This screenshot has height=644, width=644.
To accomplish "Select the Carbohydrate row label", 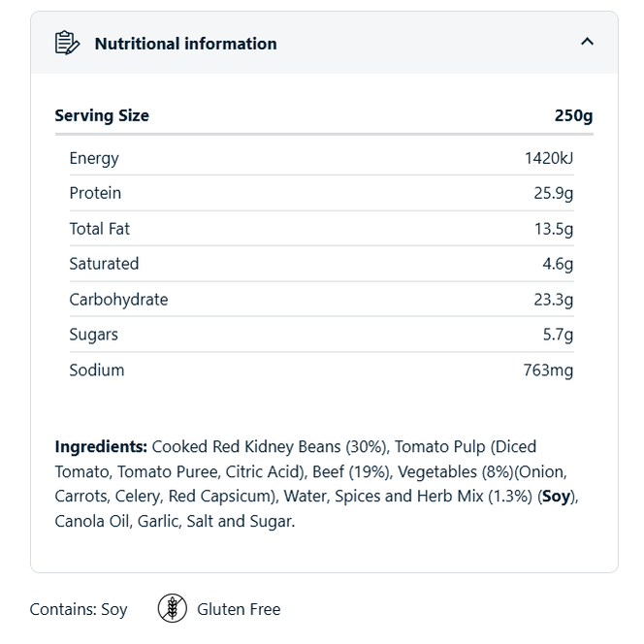I will [118, 300].
